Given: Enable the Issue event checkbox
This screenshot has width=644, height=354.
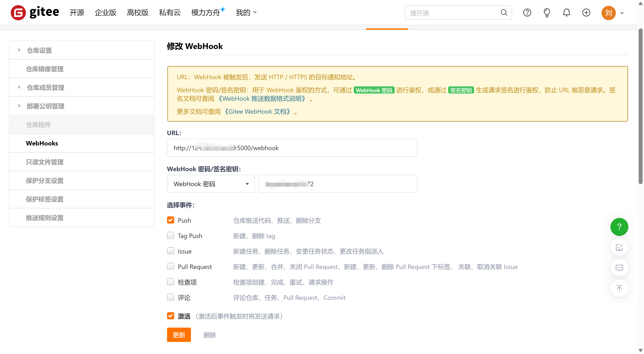Looking at the screenshot, I should pyautogui.click(x=170, y=251).
